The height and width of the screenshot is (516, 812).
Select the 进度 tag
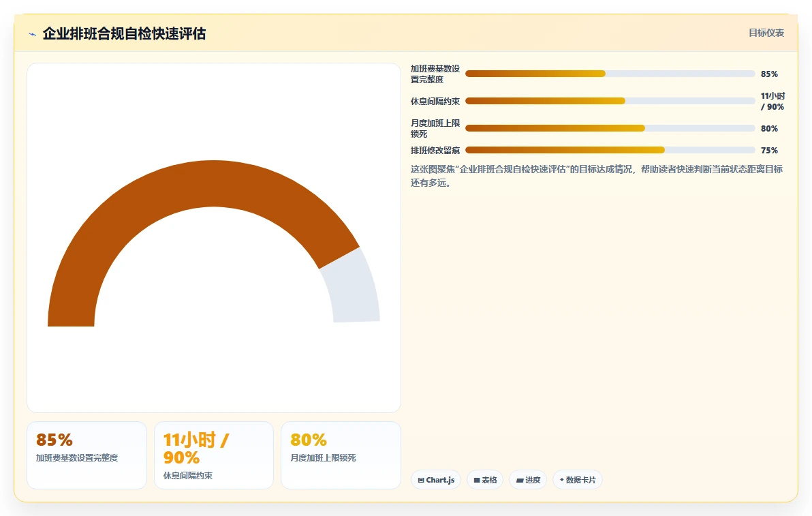pyautogui.click(x=528, y=480)
